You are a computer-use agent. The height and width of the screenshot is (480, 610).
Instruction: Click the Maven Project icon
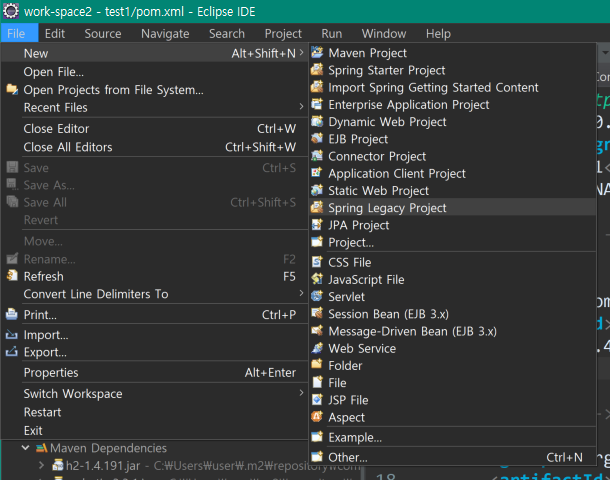[317, 53]
